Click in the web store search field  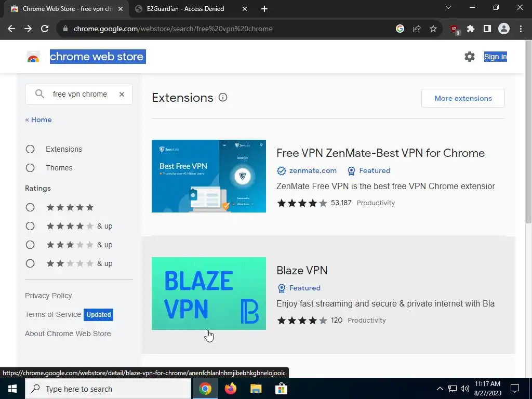pos(80,94)
